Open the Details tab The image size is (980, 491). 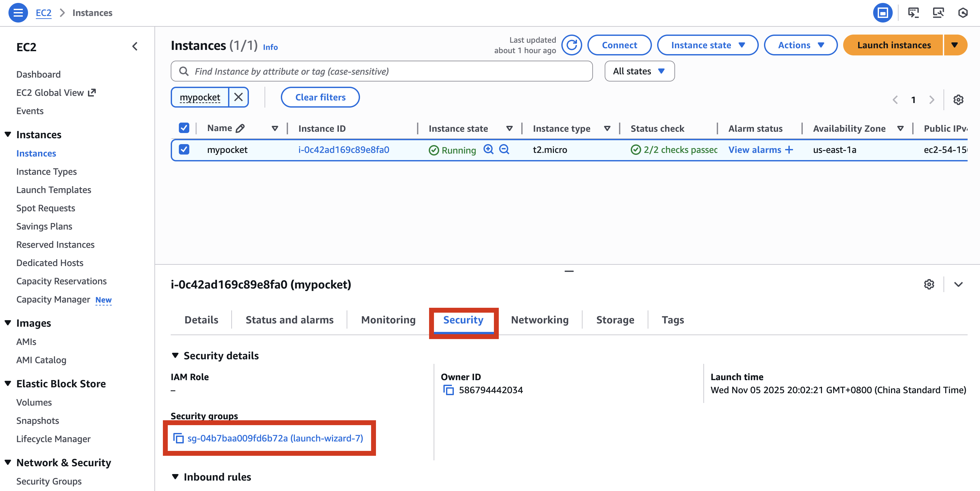201,320
